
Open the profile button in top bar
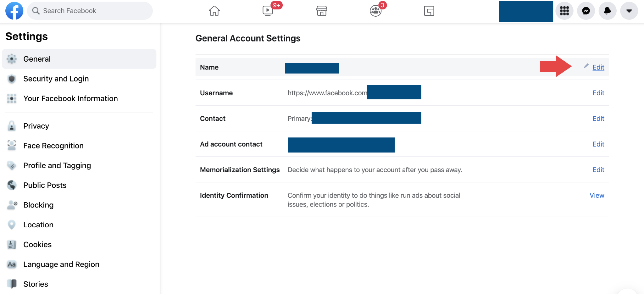tap(526, 11)
